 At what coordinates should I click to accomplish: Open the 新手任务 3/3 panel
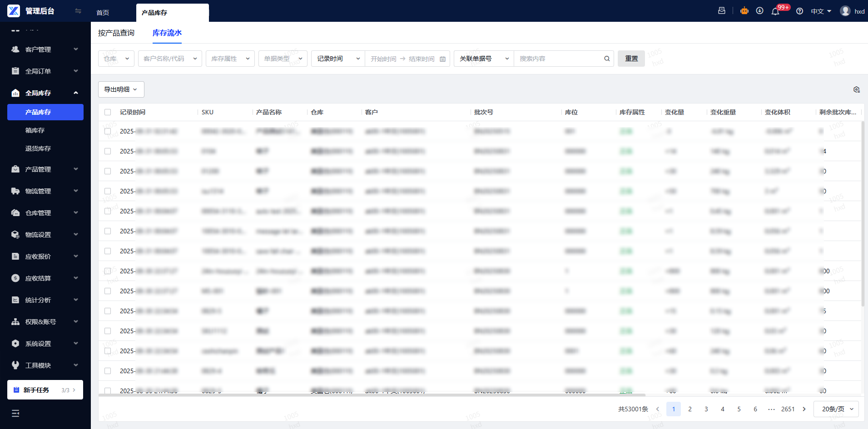click(45, 390)
